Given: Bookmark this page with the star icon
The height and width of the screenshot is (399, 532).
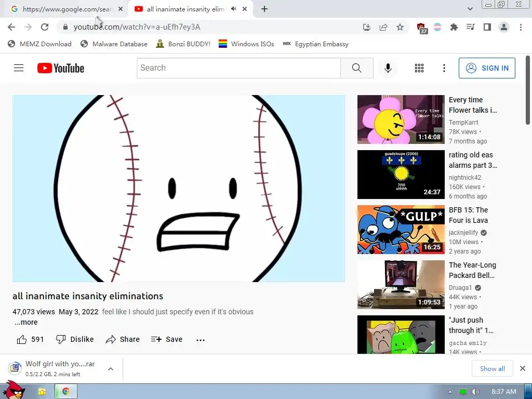Looking at the screenshot, I should 400,27.
